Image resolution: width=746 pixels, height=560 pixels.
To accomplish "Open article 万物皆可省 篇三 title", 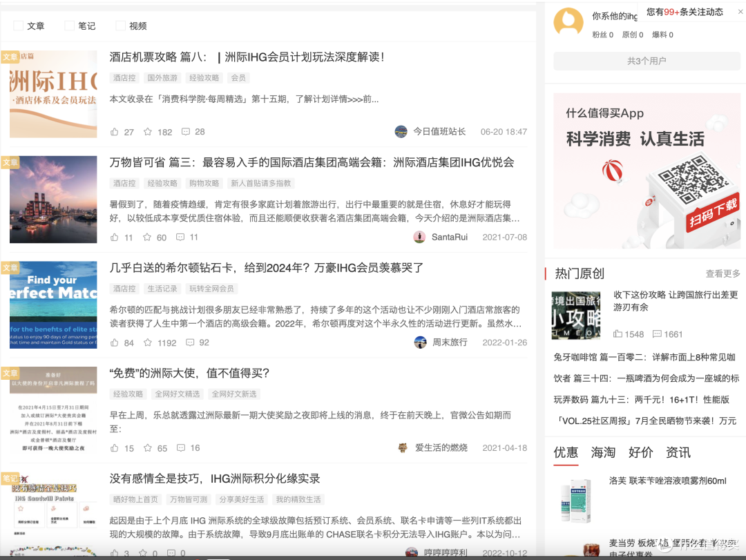I will (x=312, y=162).
